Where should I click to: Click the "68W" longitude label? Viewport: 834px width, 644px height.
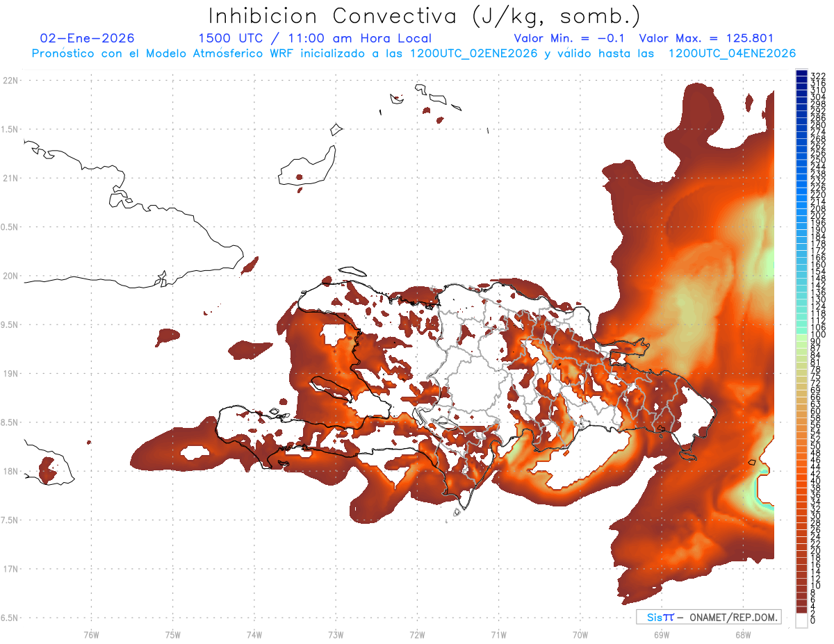tap(742, 634)
